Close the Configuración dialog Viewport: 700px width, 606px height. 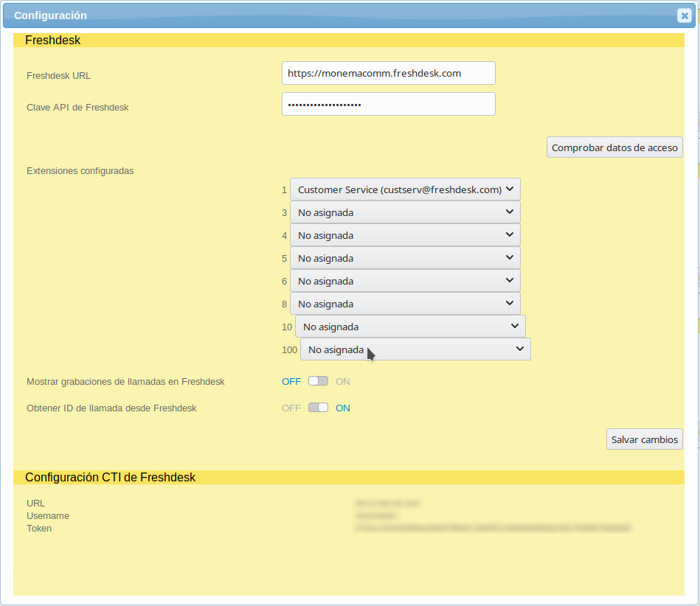[684, 15]
